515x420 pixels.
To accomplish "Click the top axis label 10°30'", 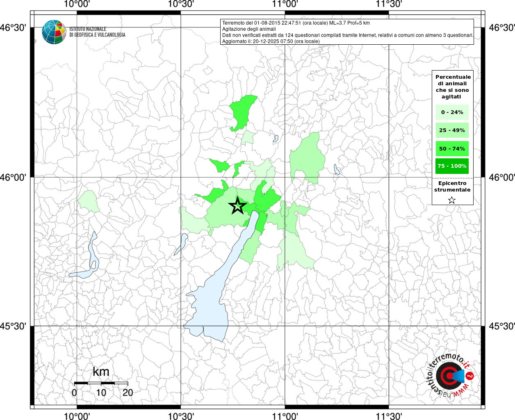I will (181, 4).
